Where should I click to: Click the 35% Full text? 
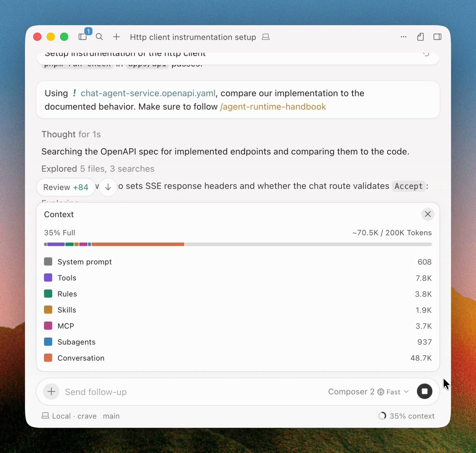pos(59,233)
